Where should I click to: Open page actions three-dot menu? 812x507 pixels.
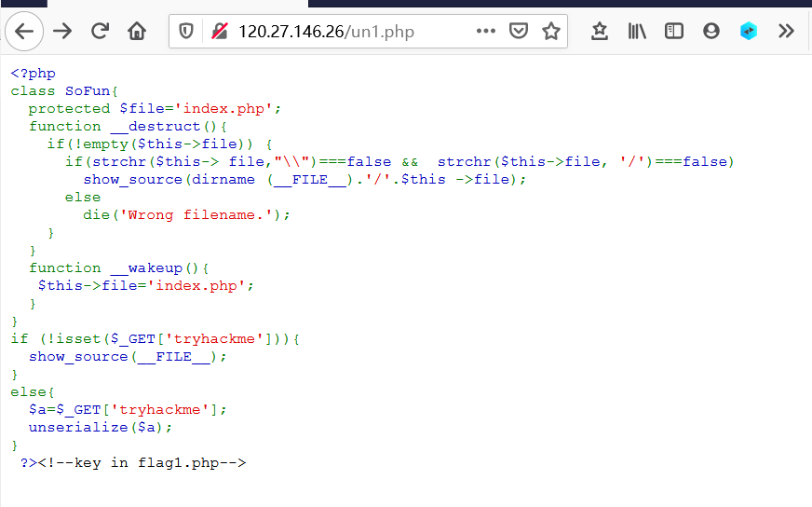point(486,31)
